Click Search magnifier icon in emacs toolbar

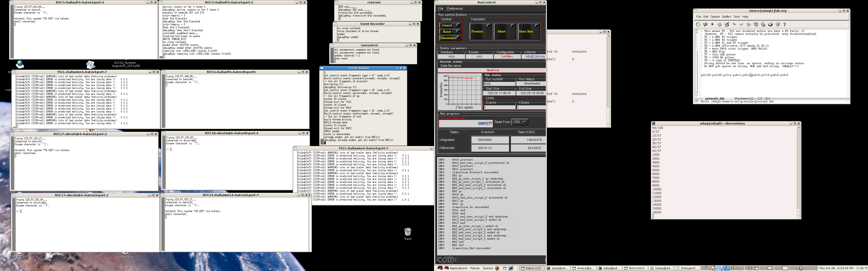pyautogui.click(x=763, y=25)
